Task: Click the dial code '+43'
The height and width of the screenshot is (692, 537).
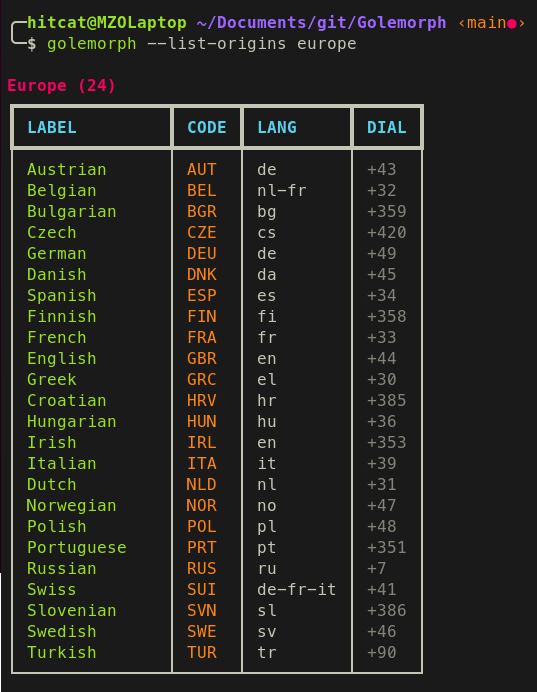Action: 382,169
